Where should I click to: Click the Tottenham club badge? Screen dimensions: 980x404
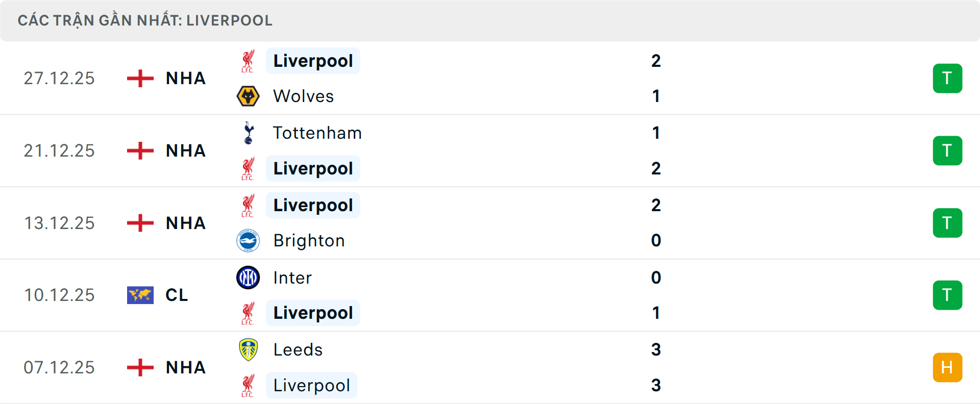pos(248,133)
